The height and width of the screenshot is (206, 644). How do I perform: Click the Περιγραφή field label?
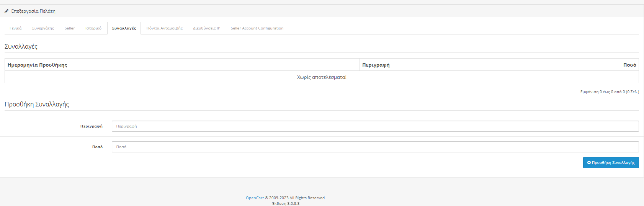click(x=92, y=126)
